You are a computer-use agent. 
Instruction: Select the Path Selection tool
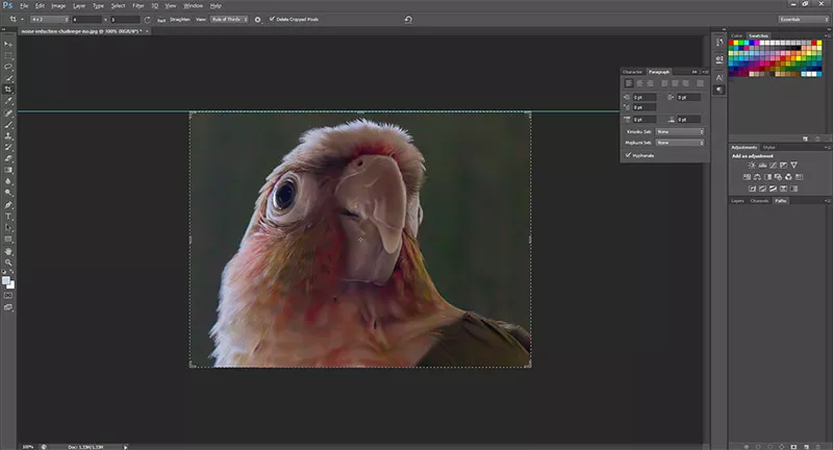pos(8,227)
